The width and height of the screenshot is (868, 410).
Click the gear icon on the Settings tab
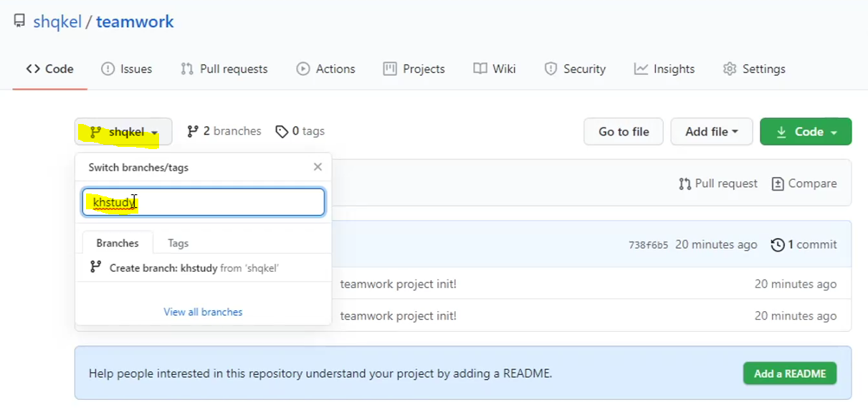pyautogui.click(x=730, y=69)
